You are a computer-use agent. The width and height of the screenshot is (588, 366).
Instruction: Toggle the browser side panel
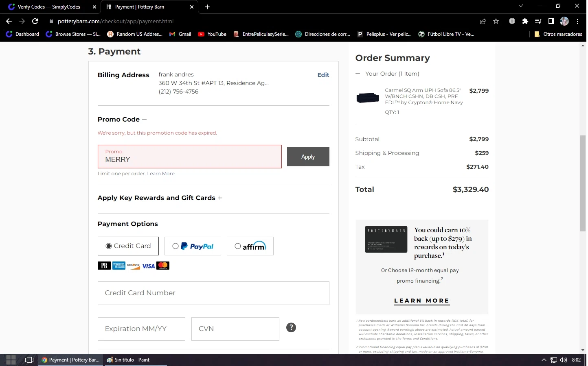click(x=551, y=21)
